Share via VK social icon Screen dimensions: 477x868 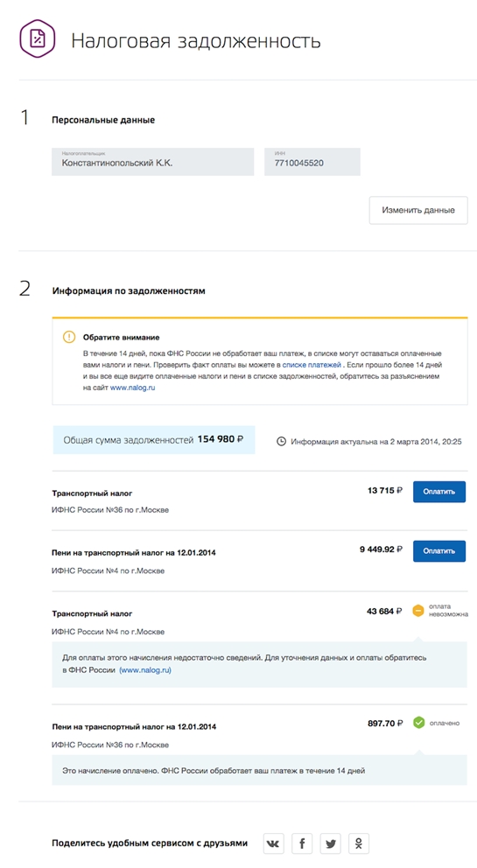click(x=273, y=843)
